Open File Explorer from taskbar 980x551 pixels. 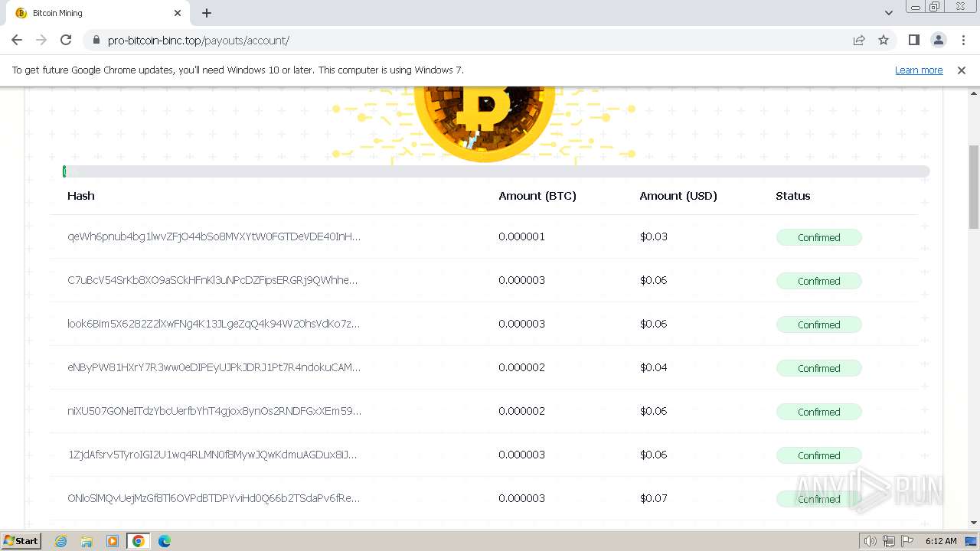click(x=87, y=541)
